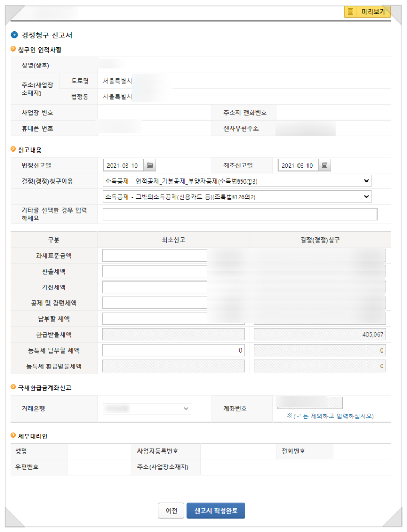Click the 최초신고일 date field
407x532 pixels.
click(x=298, y=165)
